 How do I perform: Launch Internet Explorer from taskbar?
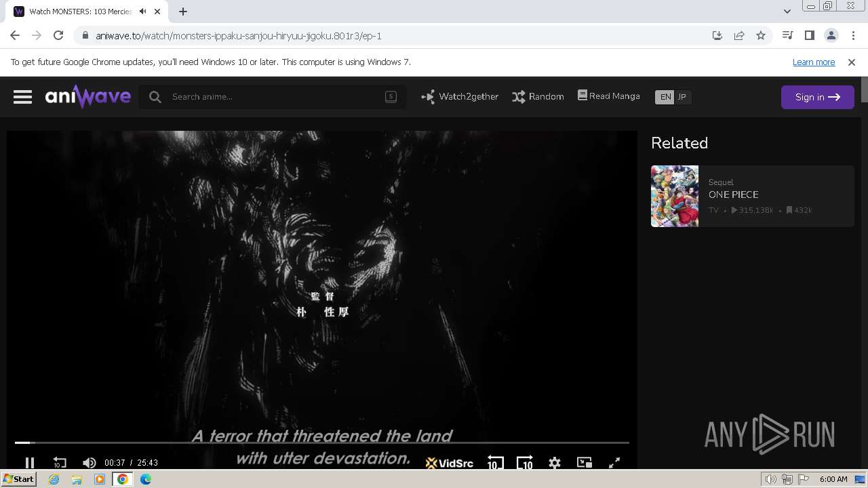pyautogui.click(x=54, y=479)
